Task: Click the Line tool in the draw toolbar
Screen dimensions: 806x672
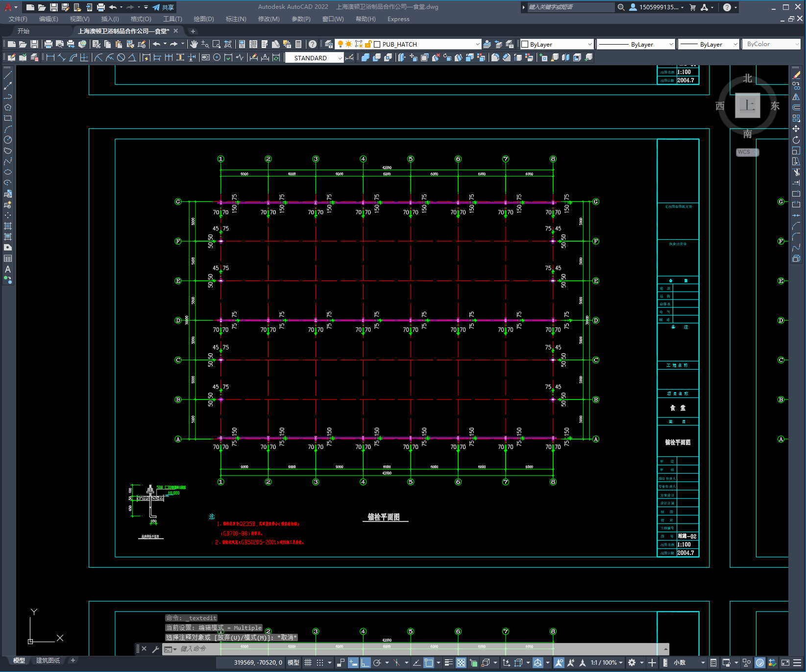Action: click(8, 75)
